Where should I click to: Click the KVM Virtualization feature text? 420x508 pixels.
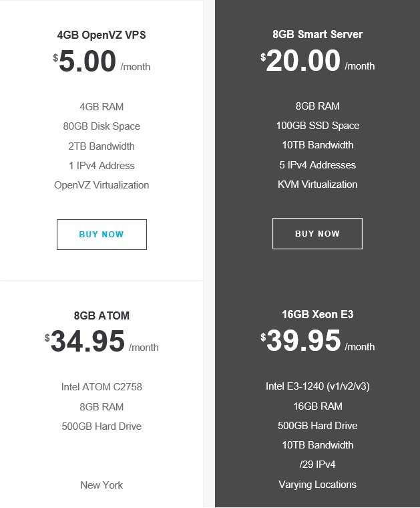click(317, 184)
